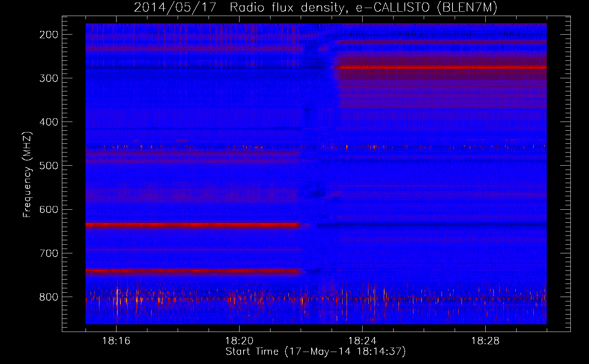Click the 800 frequency tick label
Viewport: 589px width, 364px height.
(x=49, y=297)
